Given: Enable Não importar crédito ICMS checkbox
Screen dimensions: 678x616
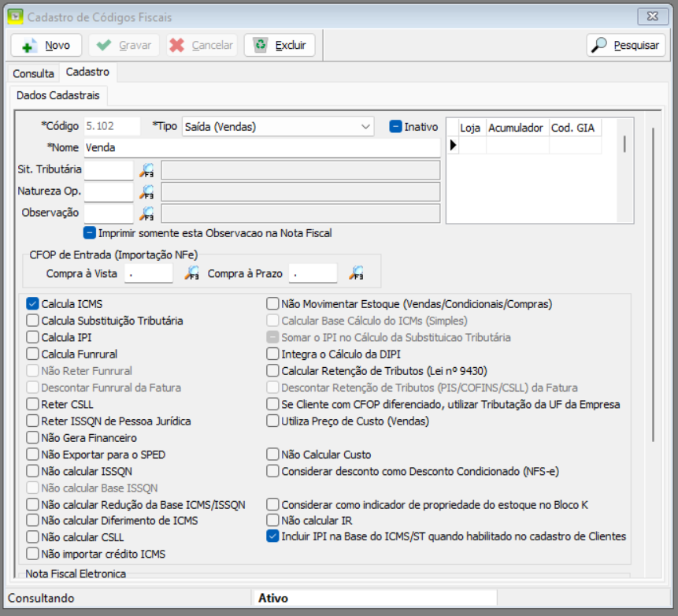Looking at the screenshot, I should point(32,554).
